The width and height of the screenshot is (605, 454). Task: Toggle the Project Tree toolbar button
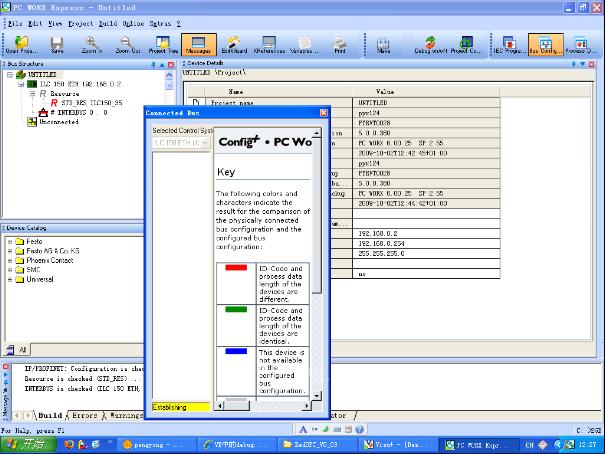click(x=163, y=44)
